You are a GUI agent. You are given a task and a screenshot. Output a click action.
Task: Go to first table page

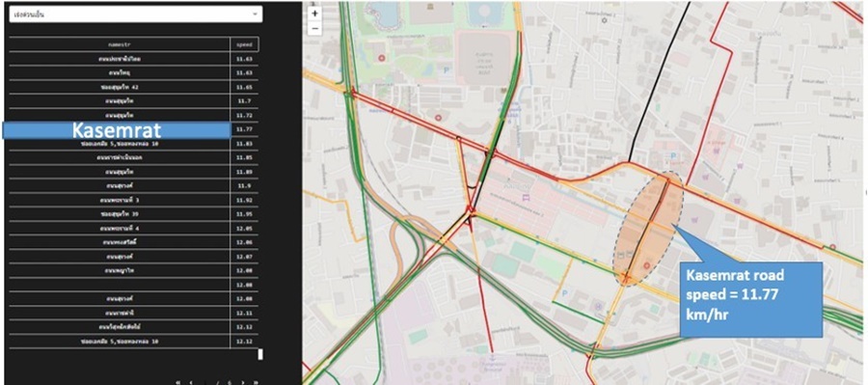177,382
